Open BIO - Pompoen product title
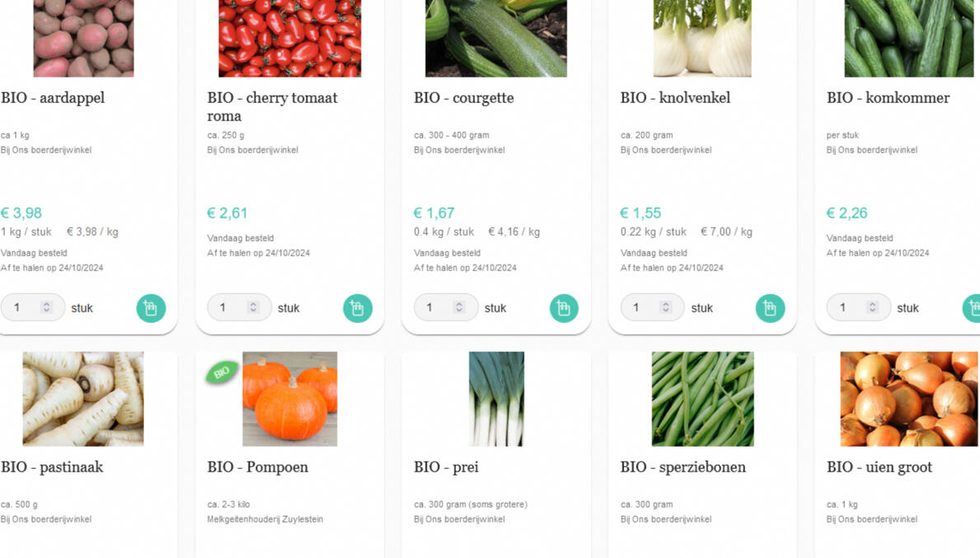This screenshot has height=558, width=980. click(258, 467)
